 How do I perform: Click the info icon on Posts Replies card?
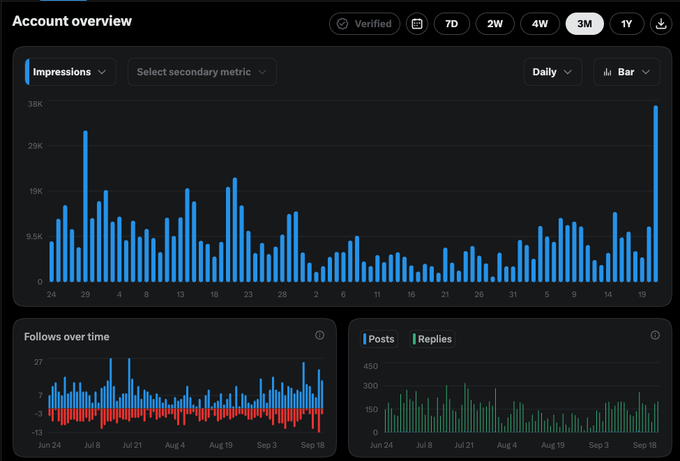click(655, 335)
